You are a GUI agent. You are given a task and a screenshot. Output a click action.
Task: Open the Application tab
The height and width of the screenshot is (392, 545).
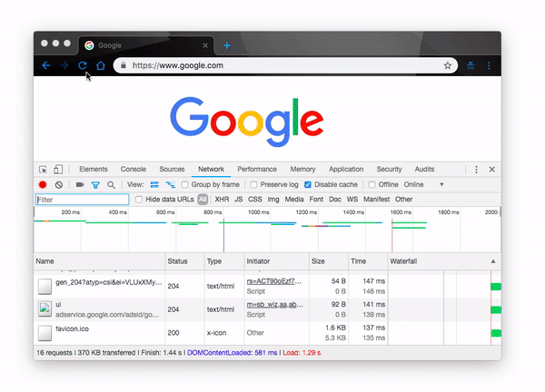click(x=346, y=170)
